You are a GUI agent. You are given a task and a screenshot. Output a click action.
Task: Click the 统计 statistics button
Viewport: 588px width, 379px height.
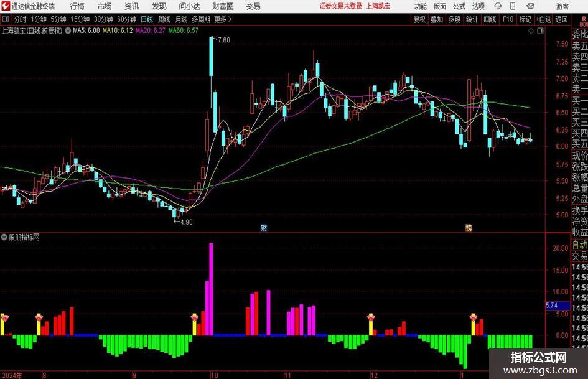pos(472,19)
